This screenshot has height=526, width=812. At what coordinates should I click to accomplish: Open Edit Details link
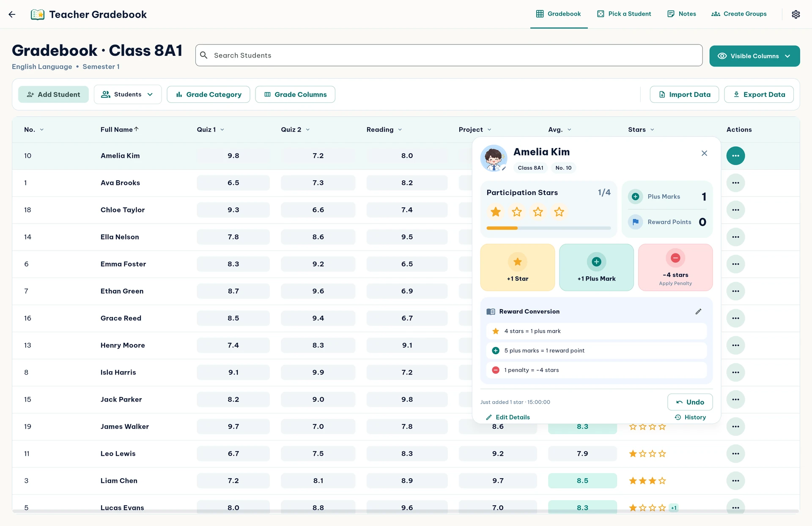[x=508, y=417]
